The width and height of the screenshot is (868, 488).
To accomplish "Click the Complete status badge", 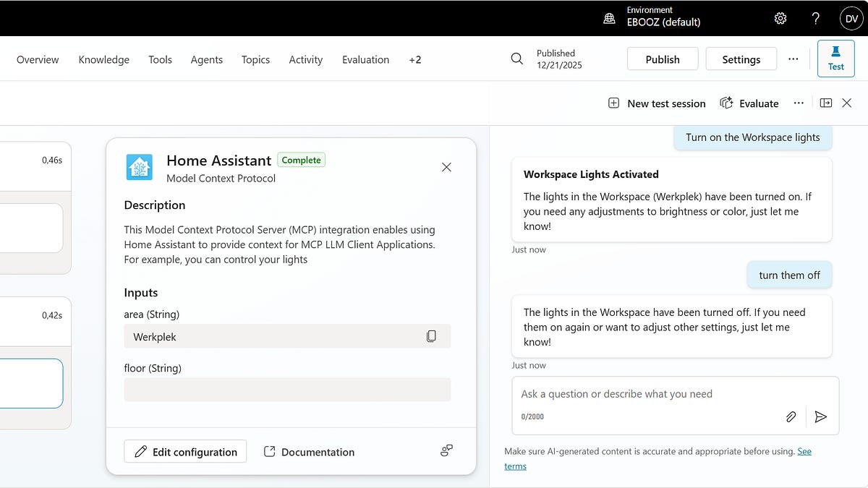I will click(x=302, y=160).
